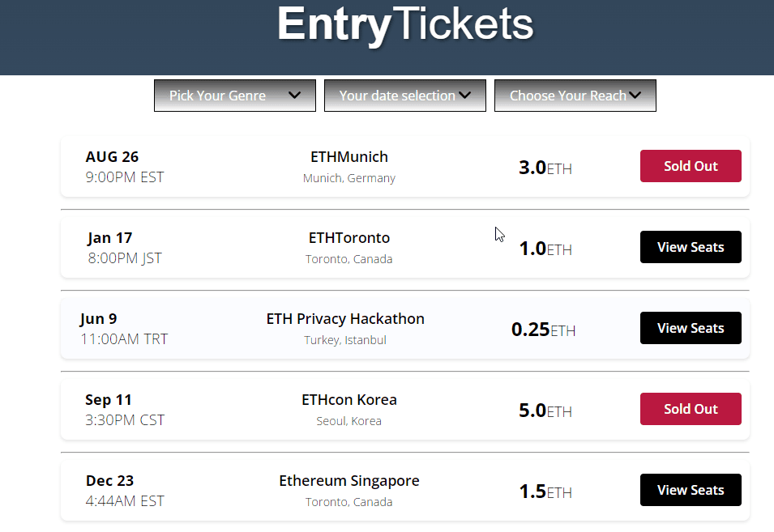Viewport: 774px width, 532px height.
Task: Click the AUG 26 date on the first row
Action: click(112, 157)
